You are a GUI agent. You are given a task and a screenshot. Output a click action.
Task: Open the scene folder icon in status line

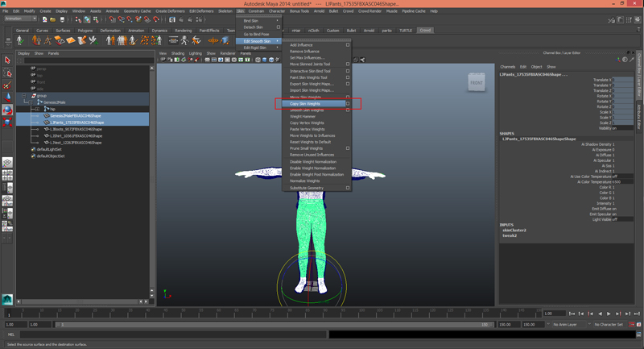52,19
